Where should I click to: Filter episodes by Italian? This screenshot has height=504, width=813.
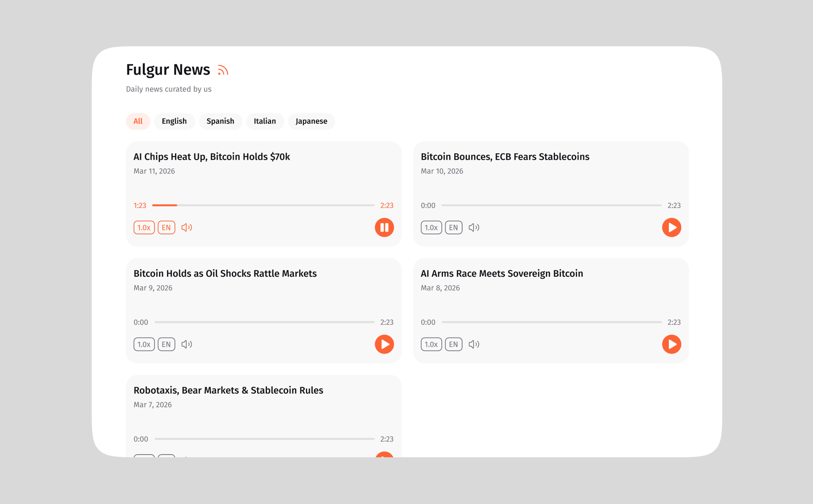coord(265,121)
